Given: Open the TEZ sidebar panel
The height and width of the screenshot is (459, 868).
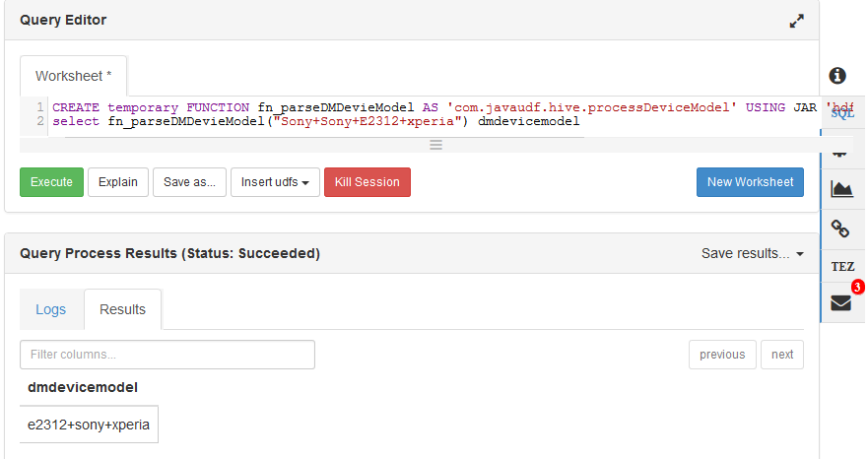Looking at the screenshot, I should [842, 266].
